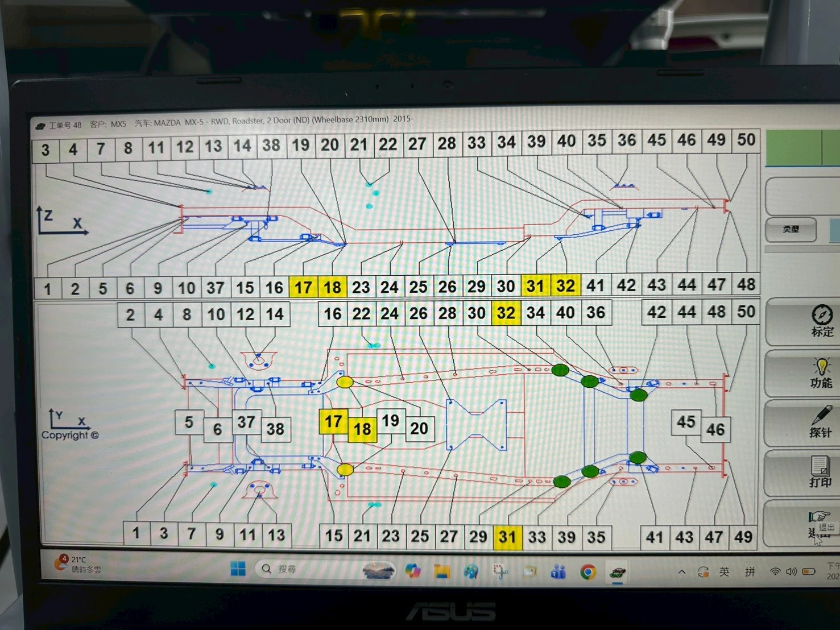This screenshot has width=840, height=630.
Task: Select yellow point 17 in the Z-X side view
Action: coord(304,287)
